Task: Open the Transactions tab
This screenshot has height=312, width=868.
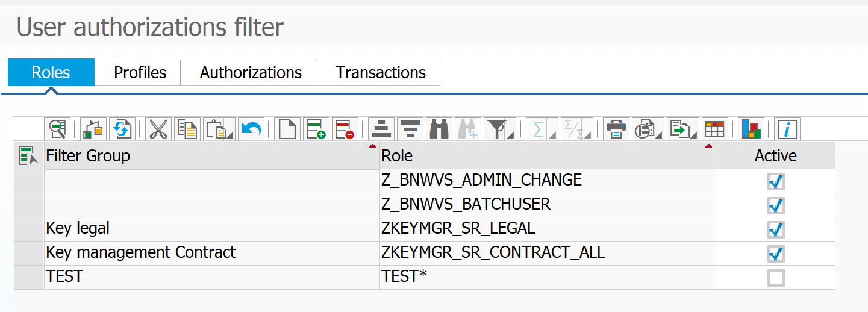Action: point(381,73)
